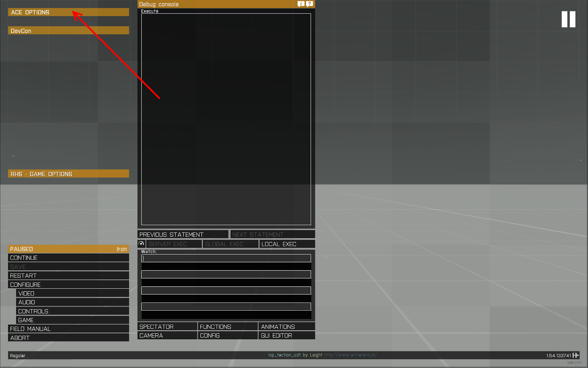Click the 'Regular' label in footer bar
588x368 pixels.
pyautogui.click(x=18, y=356)
